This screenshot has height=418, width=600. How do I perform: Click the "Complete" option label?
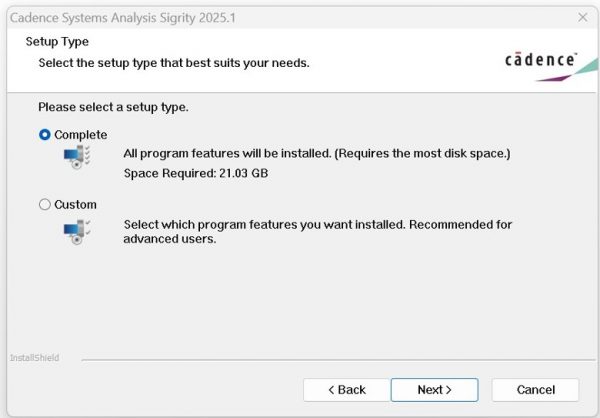click(81, 135)
